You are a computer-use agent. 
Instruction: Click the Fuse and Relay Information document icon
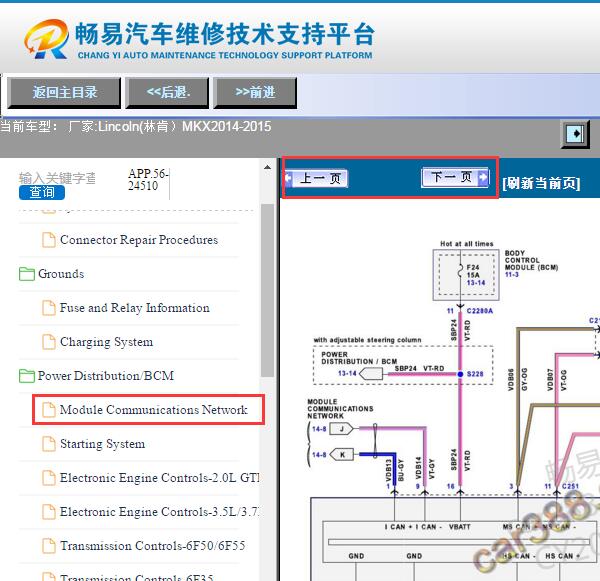click(49, 308)
